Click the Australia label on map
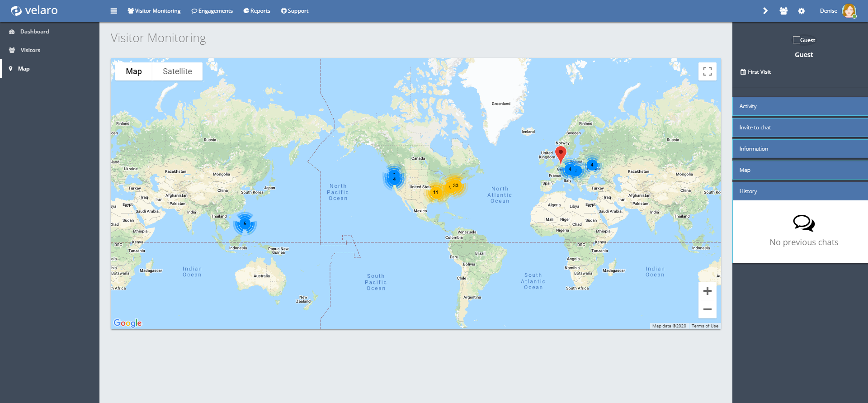The image size is (868, 403). click(x=262, y=276)
